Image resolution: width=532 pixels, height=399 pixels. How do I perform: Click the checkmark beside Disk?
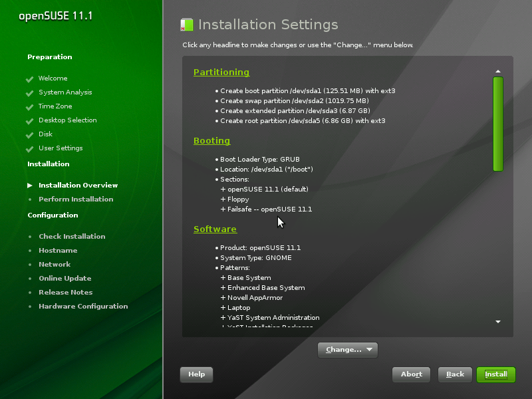click(x=30, y=135)
